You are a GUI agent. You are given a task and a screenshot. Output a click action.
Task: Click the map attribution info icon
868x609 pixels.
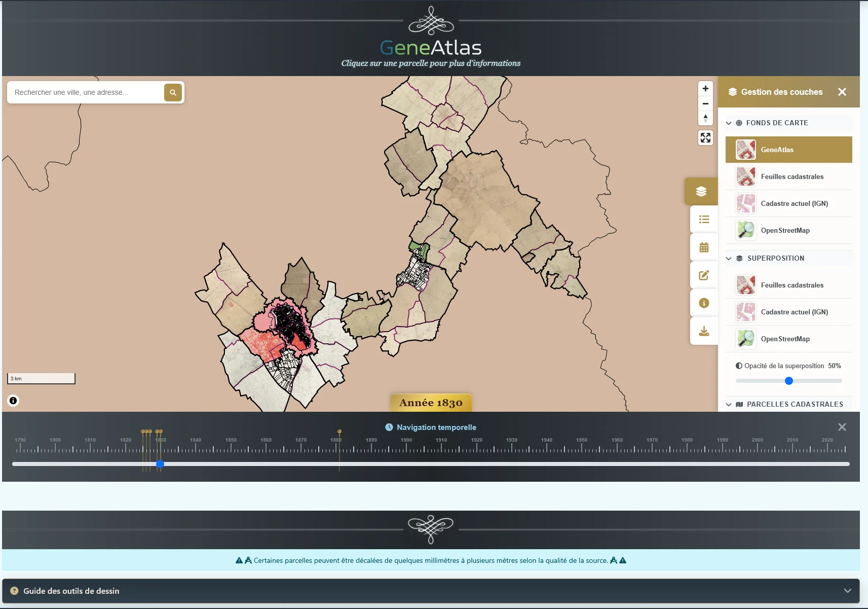[13, 401]
